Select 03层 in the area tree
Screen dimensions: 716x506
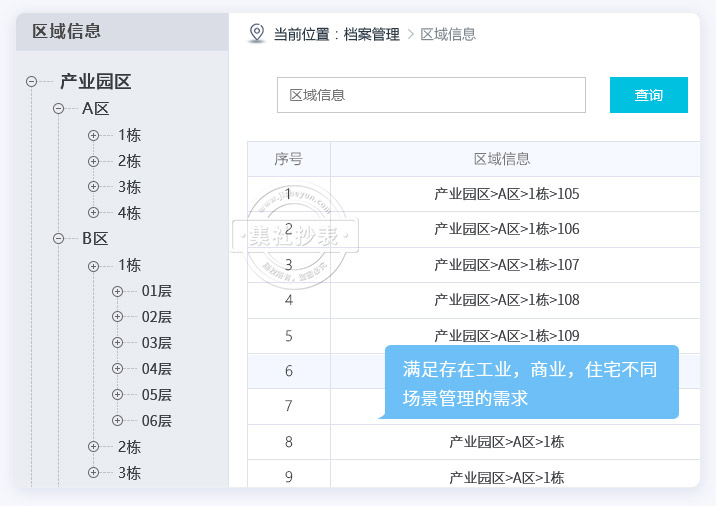[x=156, y=343]
